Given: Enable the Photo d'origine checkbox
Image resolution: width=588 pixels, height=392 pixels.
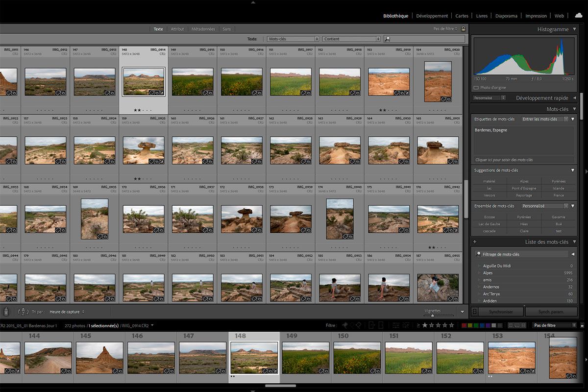Looking at the screenshot, I should [475, 87].
